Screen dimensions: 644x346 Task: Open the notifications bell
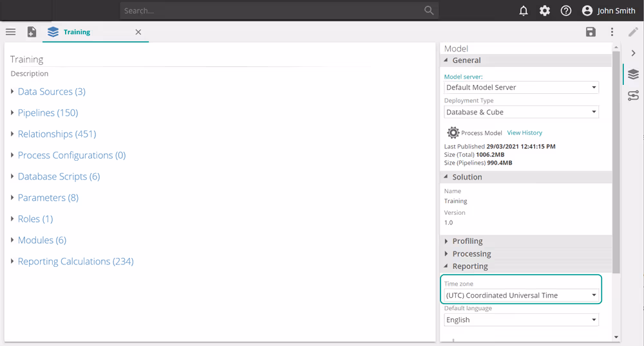coord(524,11)
